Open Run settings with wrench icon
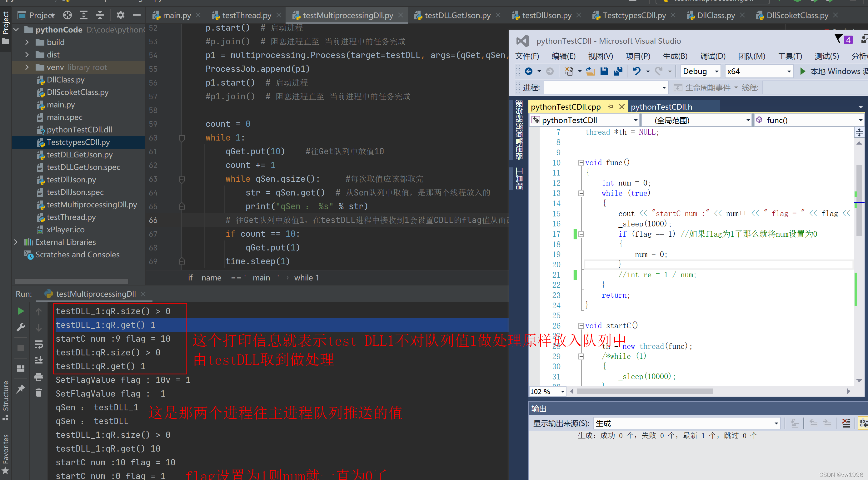Image resolution: width=868 pixels, height=480 pixels. tap(20, 327)
